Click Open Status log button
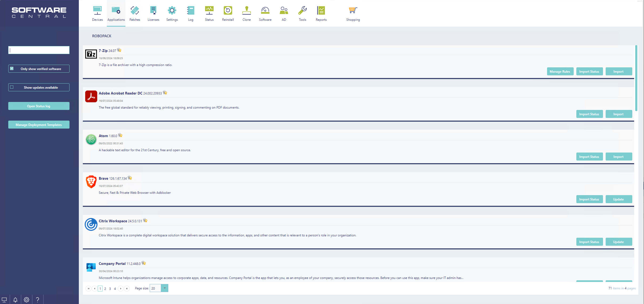644x304 pixels. point(39,106)
